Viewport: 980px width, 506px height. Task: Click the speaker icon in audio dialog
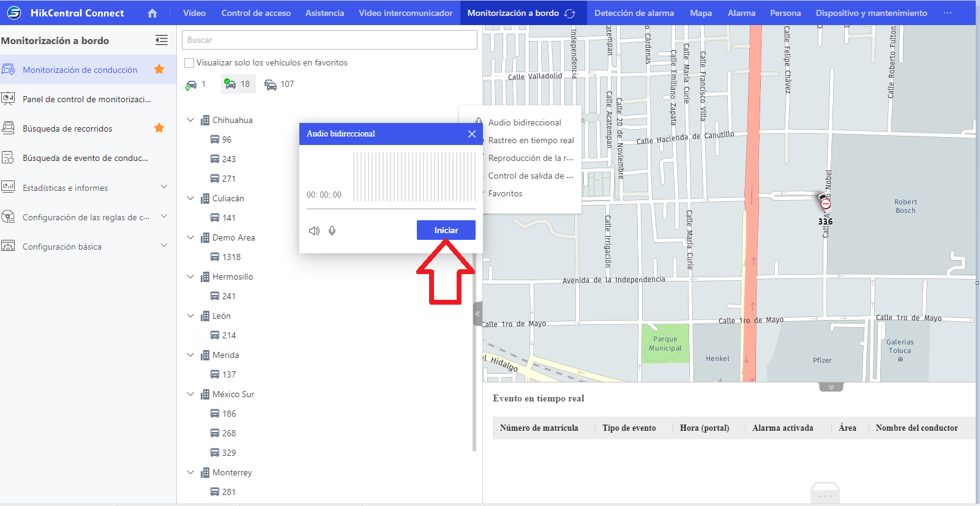(314, 231)
